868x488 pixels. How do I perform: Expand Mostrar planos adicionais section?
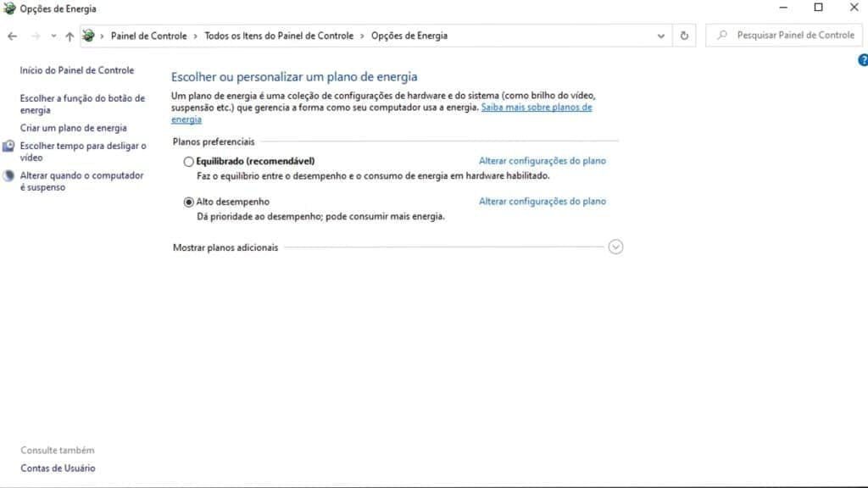point(616,247)
